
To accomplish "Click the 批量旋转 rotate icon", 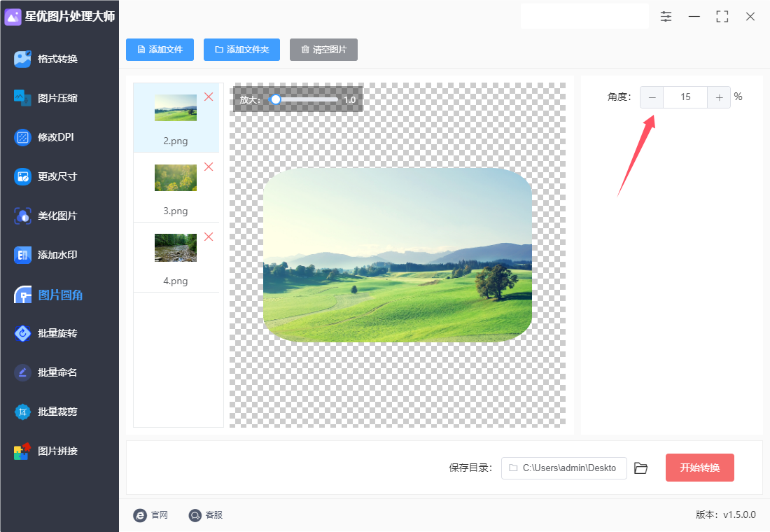I will click(x=22, y=333).
